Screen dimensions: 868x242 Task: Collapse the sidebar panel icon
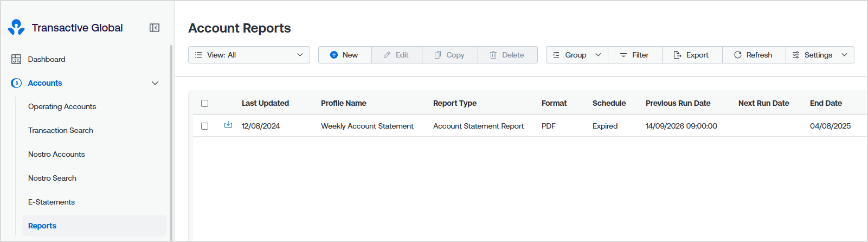(155, 28)
